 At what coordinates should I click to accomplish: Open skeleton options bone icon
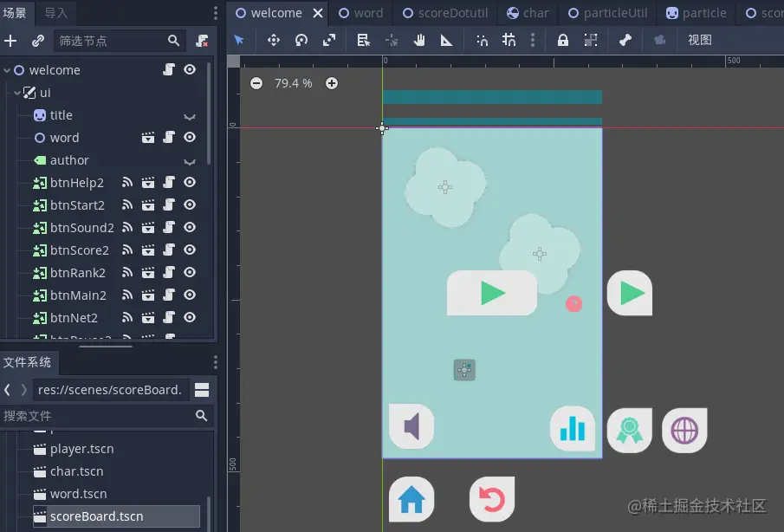pos(625,40)
